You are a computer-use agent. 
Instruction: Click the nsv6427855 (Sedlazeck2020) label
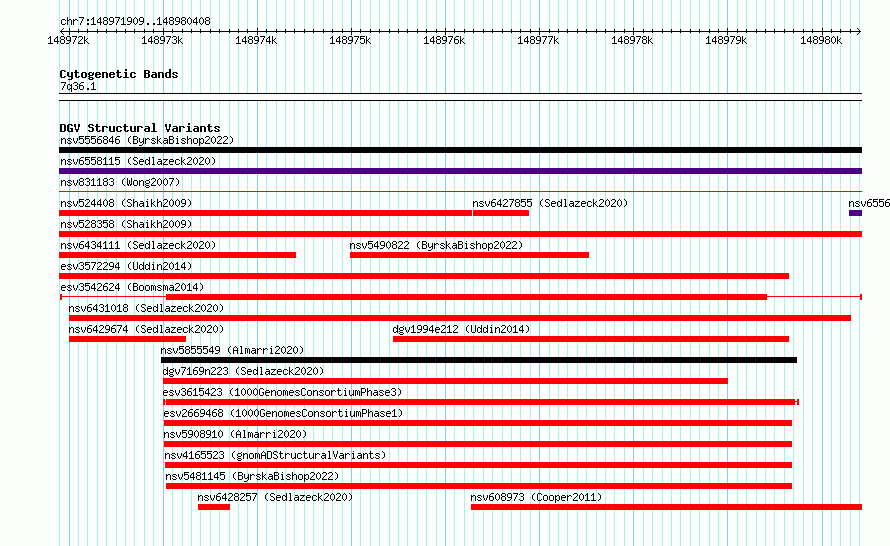tap(550, 203)
